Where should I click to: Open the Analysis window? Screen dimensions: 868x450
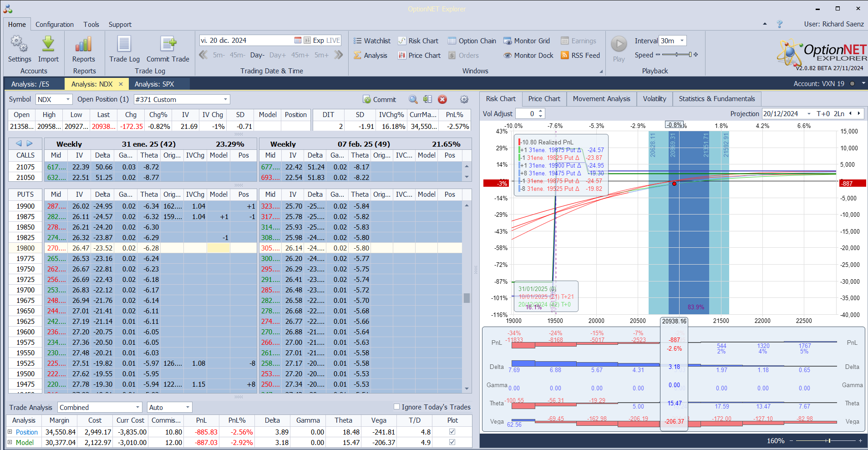tap(371, 55)
